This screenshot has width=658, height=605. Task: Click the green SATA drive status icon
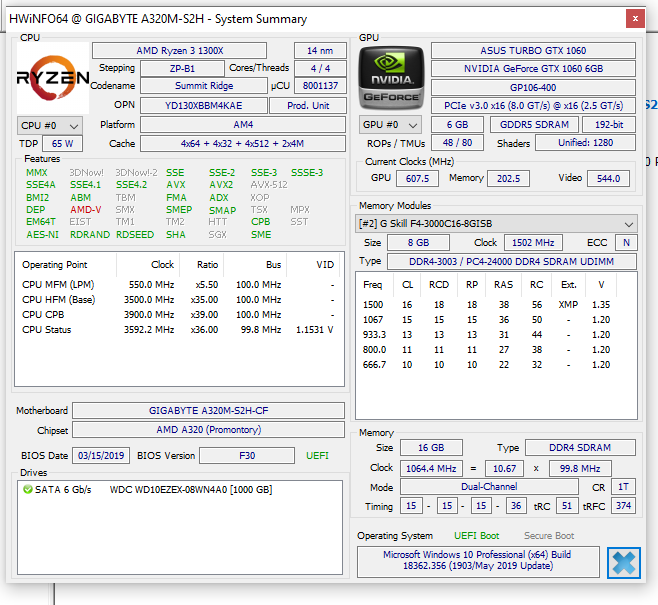(x=28, y=489)
